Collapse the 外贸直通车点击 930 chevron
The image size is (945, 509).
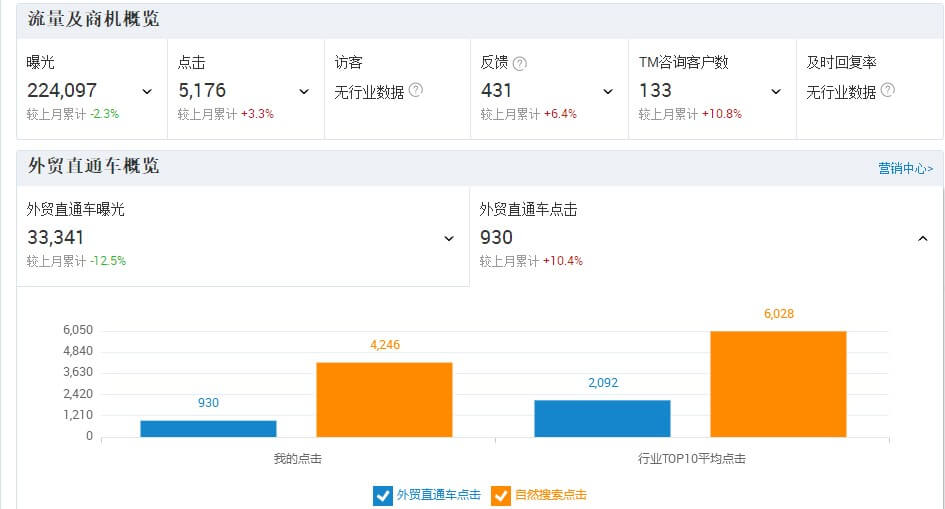(923, 239)
